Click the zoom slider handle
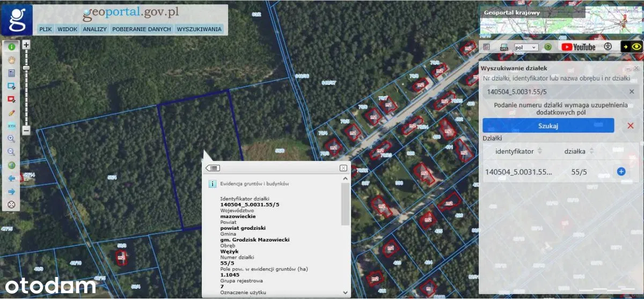The image size is (644, 299). 26,68
